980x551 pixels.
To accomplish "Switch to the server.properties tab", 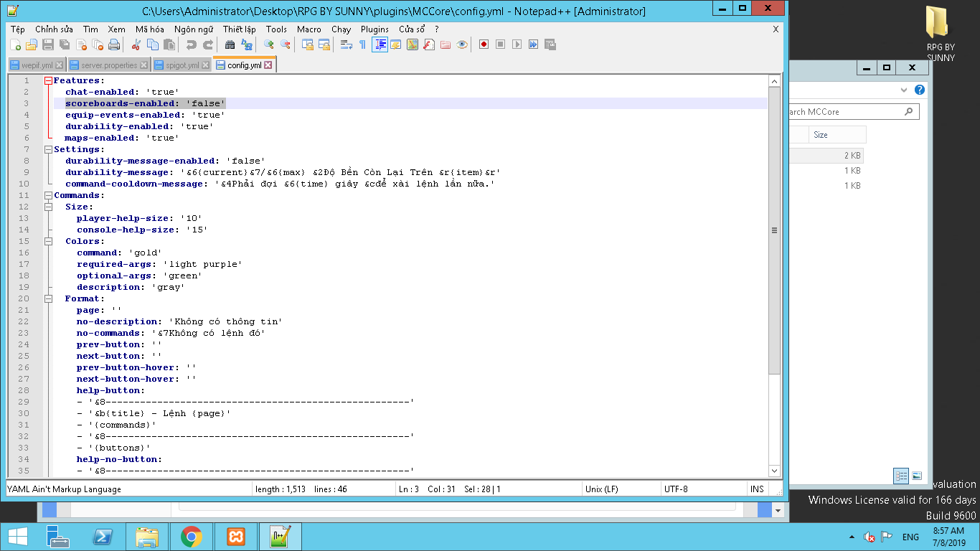I will [108, 65].
